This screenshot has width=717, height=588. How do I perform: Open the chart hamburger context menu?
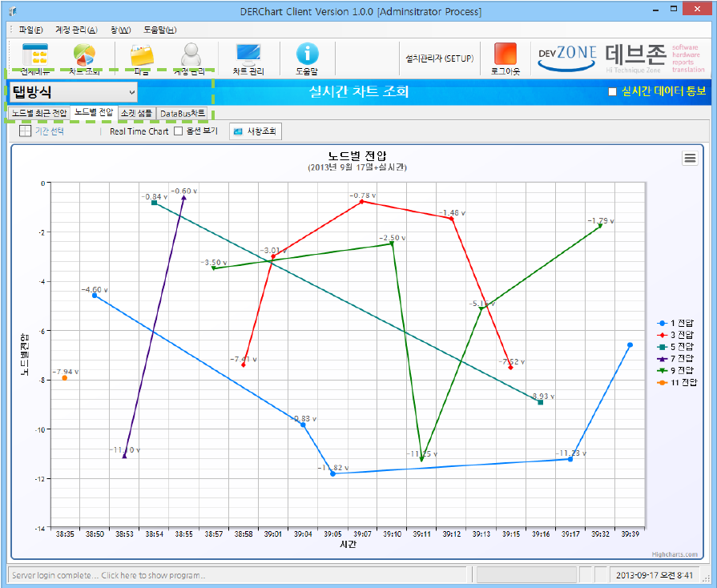689,159
